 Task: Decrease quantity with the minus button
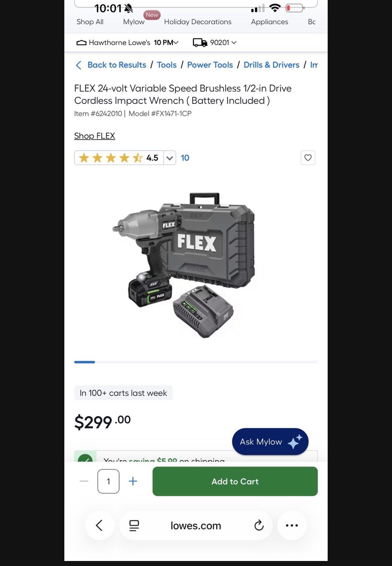click(84, 481)
